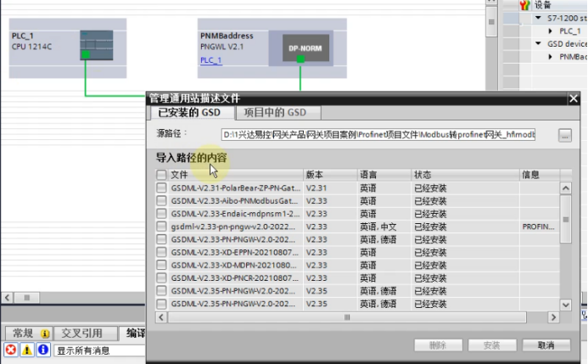Click the 删除 button

(x=439, y=345)
